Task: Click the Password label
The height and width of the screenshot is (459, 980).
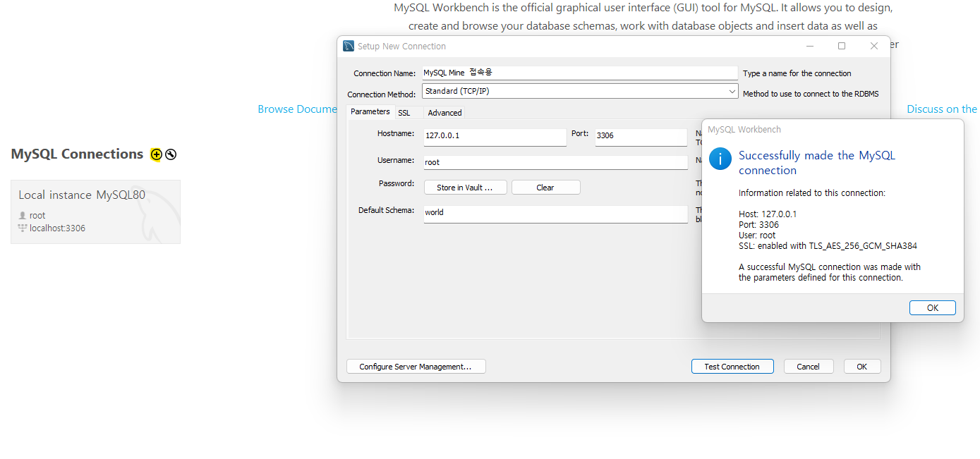Action: coord(397,183)
